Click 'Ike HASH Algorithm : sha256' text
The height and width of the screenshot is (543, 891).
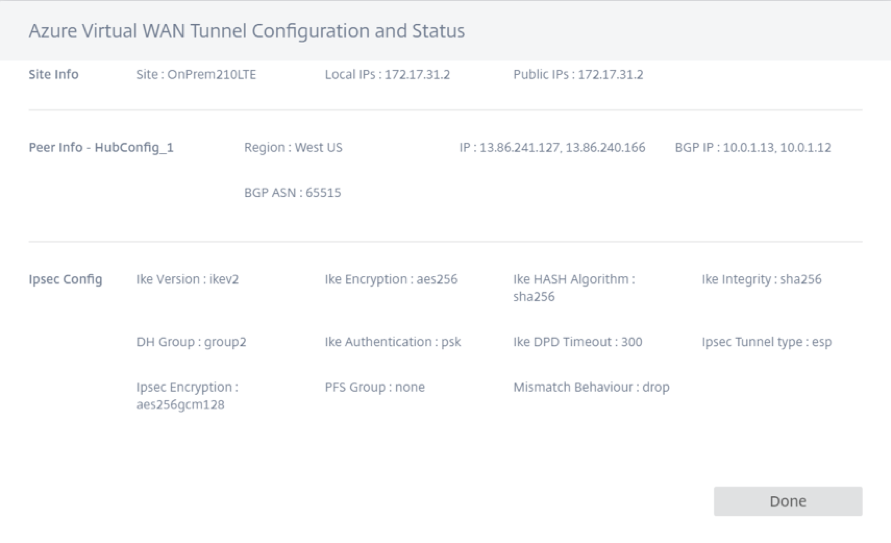[x=574, y=287]
